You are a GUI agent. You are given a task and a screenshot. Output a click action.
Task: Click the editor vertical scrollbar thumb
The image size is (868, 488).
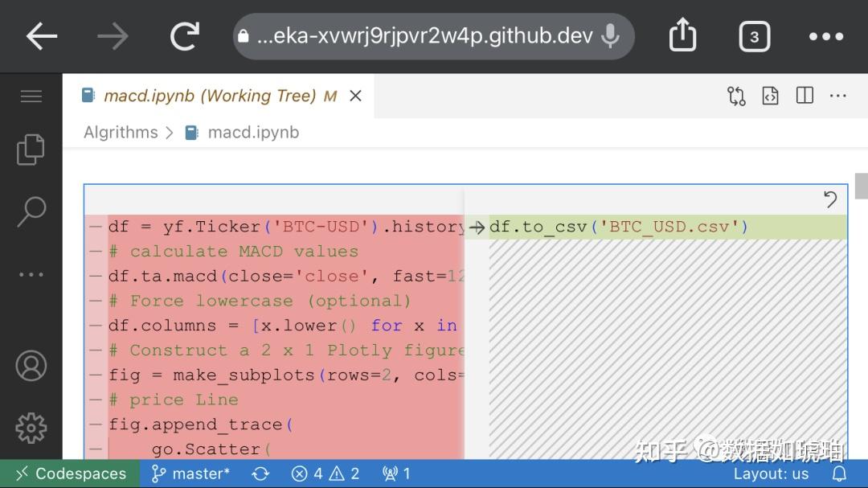(x=862, y=187)
